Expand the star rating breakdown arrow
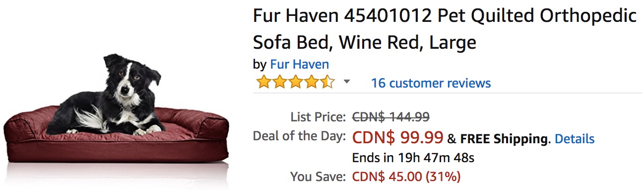This screenshot has width=644, height=190. click(x=347, y=82)
